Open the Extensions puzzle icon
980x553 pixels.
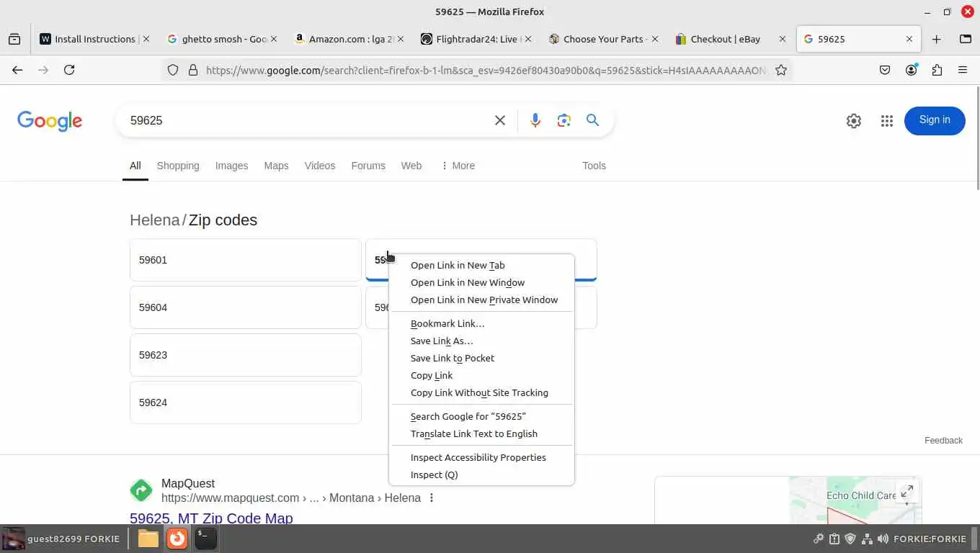point(937,70)
